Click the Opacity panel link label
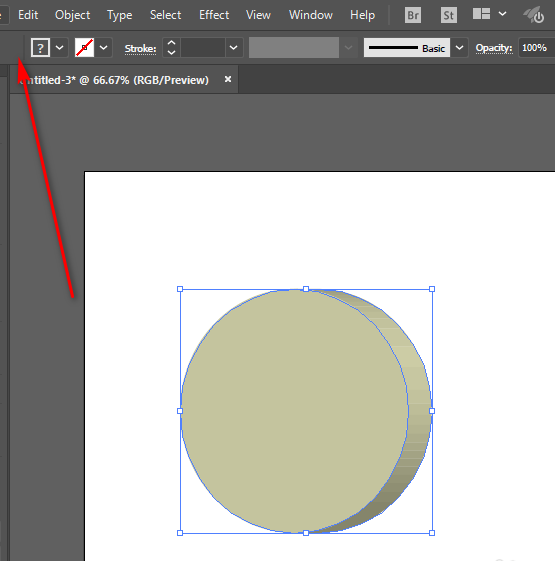 click(x=494, y=48)
